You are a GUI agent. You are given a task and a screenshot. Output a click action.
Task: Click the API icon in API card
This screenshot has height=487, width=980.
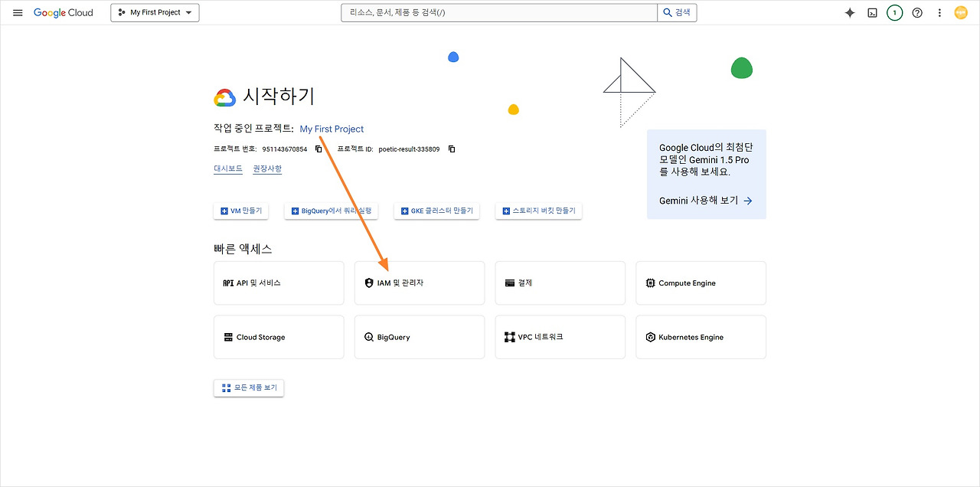[227, 283]
